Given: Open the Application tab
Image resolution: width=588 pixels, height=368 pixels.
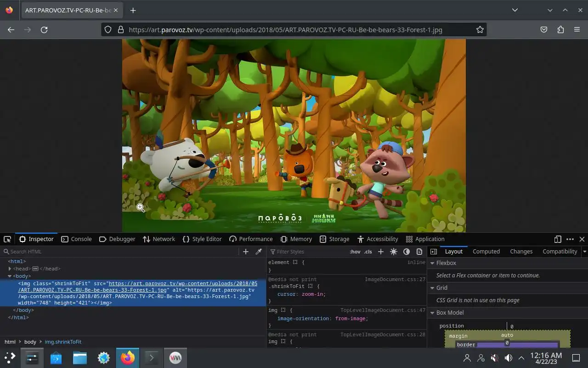Looking at the screenshot, I should 425,239.
